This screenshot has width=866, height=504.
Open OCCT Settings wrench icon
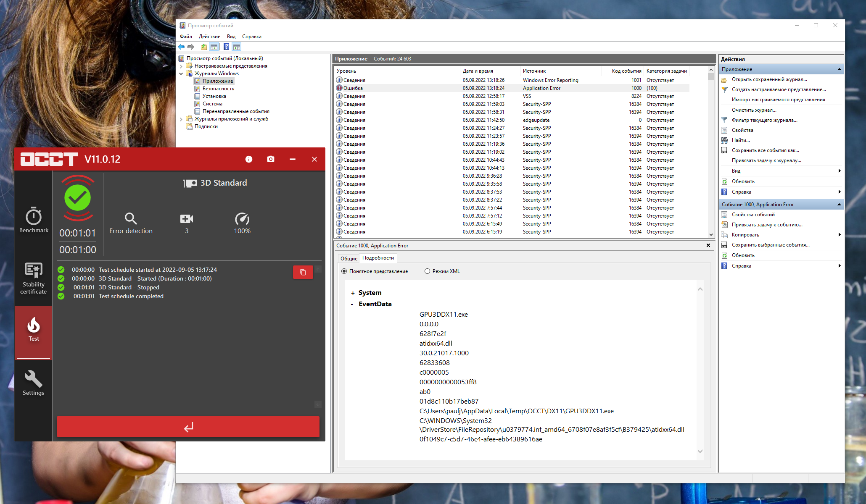coord(33,383)
